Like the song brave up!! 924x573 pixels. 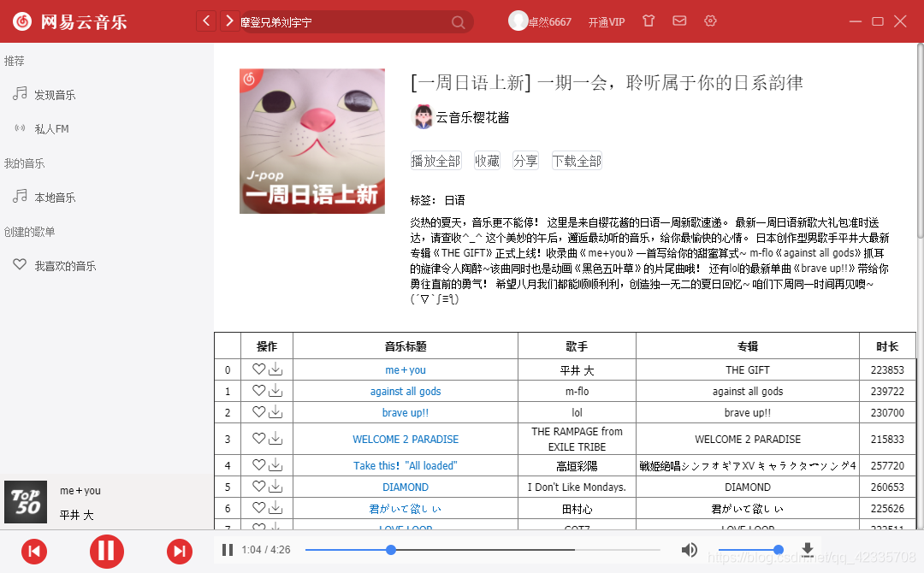point(258,411)
